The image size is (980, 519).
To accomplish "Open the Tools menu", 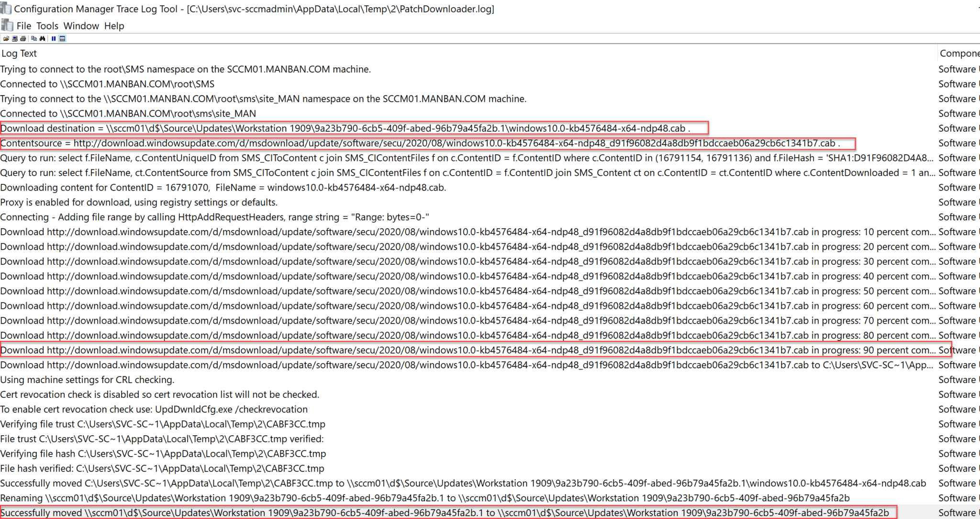I will (x=47, y=25).
